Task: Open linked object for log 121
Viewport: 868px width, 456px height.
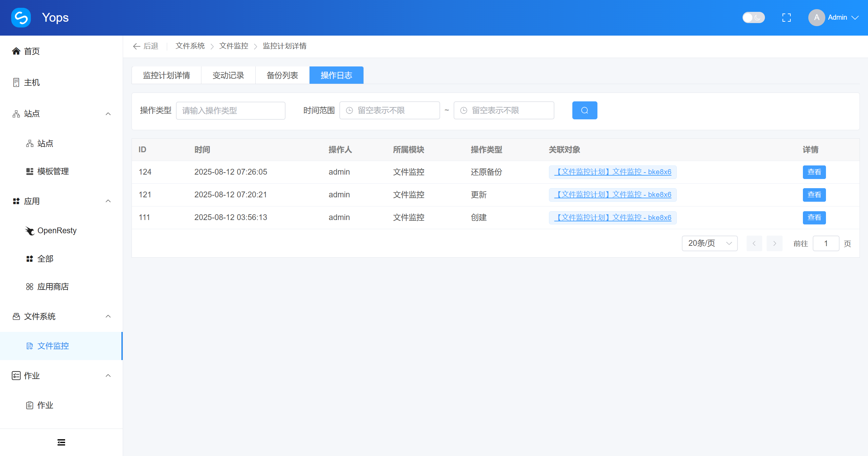Action: click(613, 195)
